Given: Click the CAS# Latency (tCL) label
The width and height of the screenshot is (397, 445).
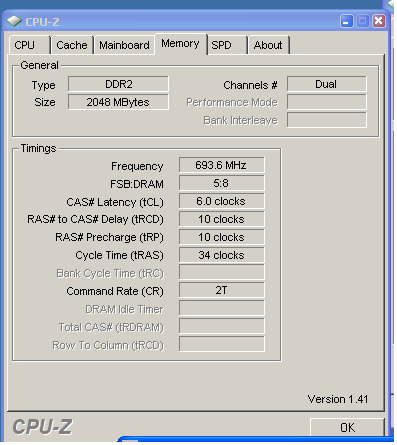Looking at the screenshot, I should [115, 202].
